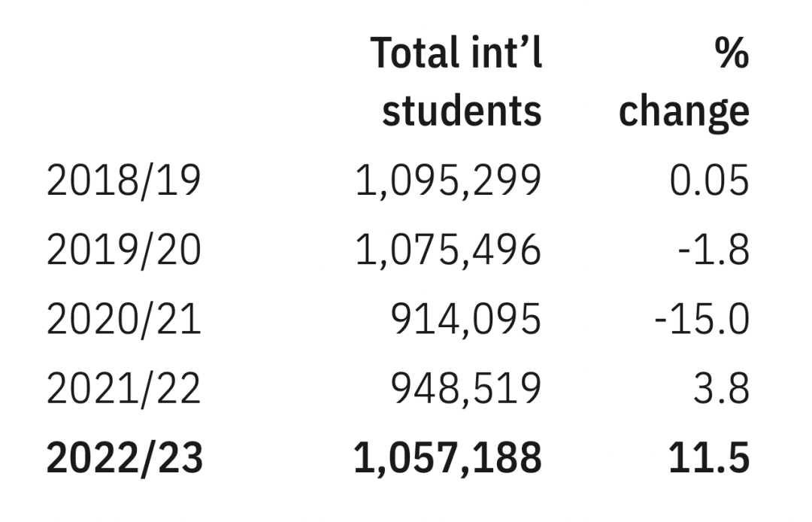Select the bold 2022/23 row label
Viewport: 812px width, 522px height.
(x=125, y=458)
